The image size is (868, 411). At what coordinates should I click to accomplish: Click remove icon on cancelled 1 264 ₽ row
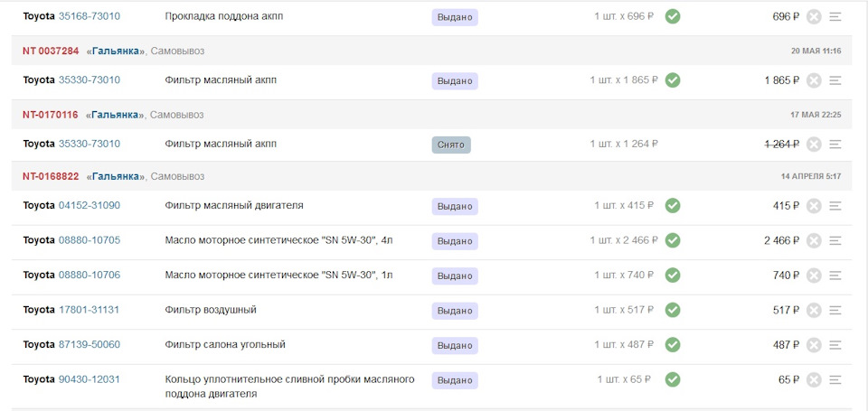click(x=813, y=145)
